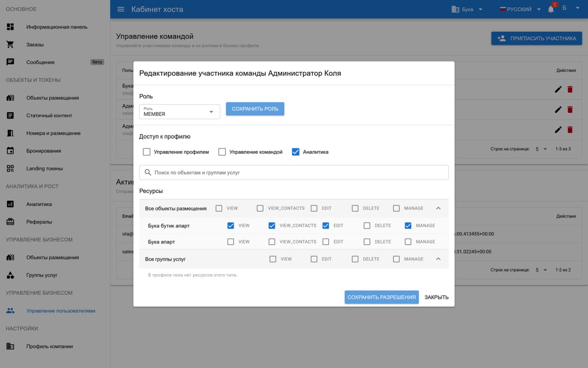Open Профиль компании sidebar item

(x=55, y=346)
